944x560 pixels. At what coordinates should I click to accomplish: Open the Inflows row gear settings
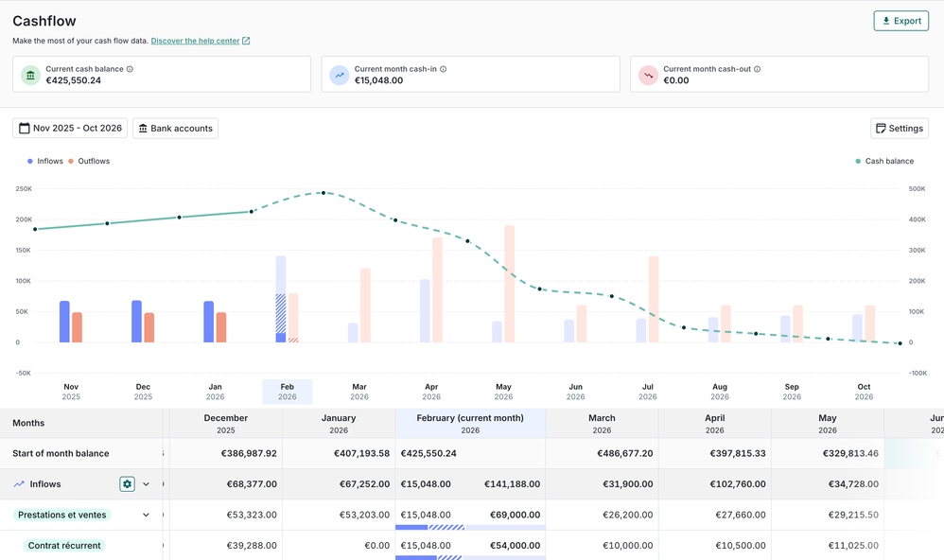click(x=127, y=484)
